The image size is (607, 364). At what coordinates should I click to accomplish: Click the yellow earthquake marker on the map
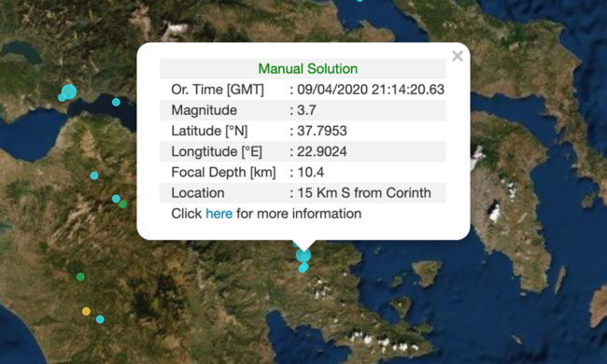pos(86,311)
